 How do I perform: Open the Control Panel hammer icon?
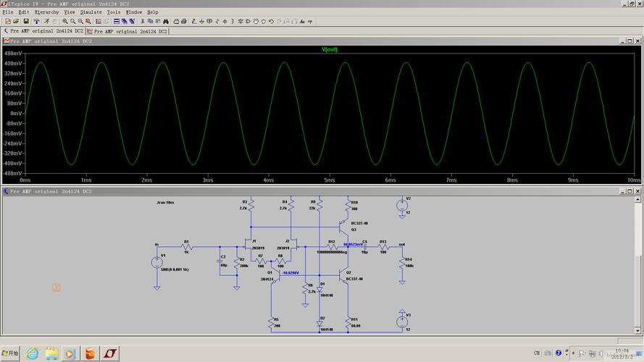(x=36, y=22)
